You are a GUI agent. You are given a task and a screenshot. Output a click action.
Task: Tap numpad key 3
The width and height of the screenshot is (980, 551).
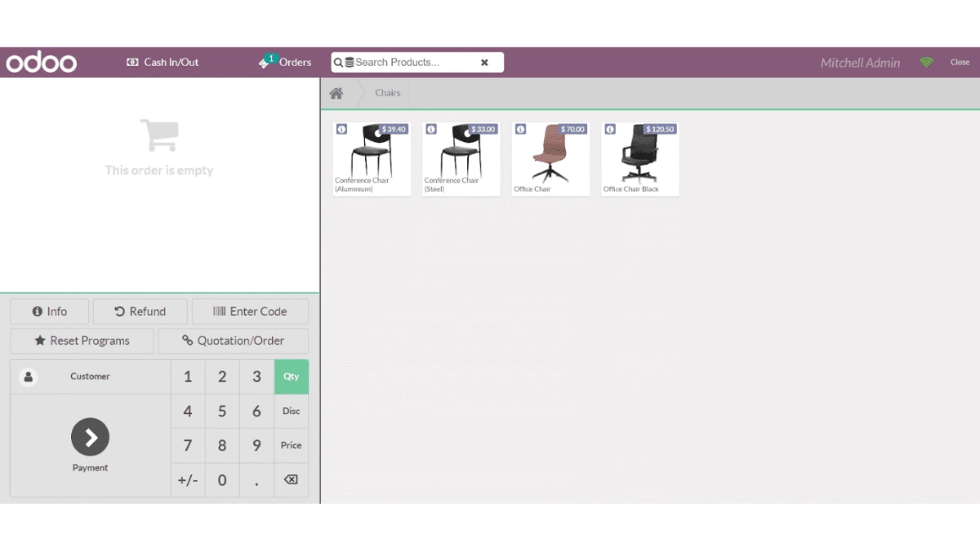(256, 376)
